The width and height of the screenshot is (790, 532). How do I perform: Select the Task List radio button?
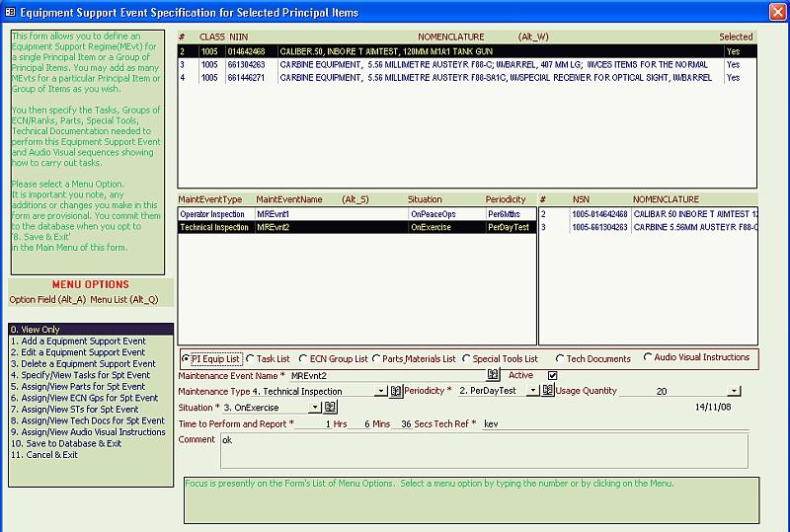(x=250, y=359)
